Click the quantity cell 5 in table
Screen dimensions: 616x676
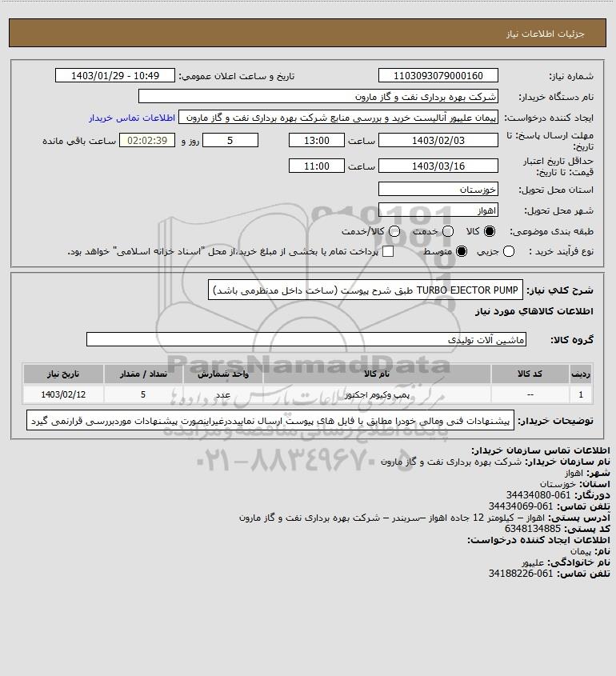(x=143, y=394)
